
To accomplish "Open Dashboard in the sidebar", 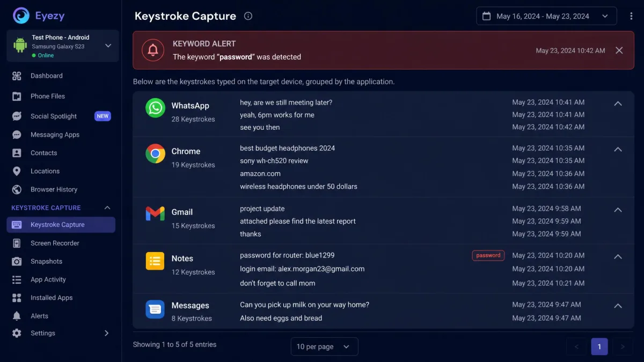I will click(x=47, y=76).
